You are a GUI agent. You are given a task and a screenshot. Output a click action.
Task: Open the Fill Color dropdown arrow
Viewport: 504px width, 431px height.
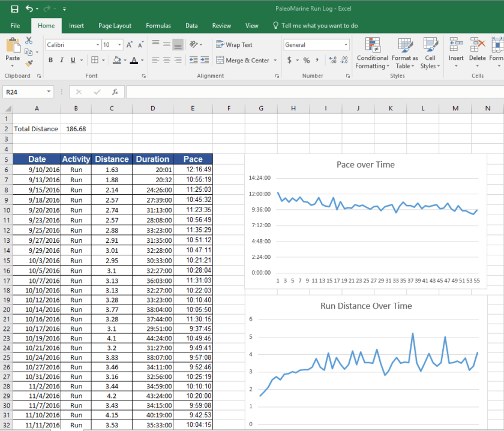124,60
